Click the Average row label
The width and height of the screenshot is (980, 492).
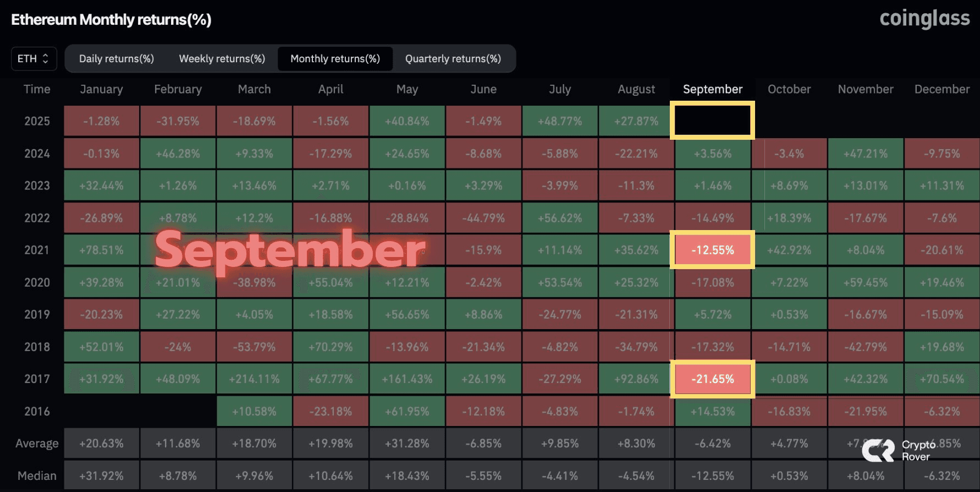(x=37, y=444)
